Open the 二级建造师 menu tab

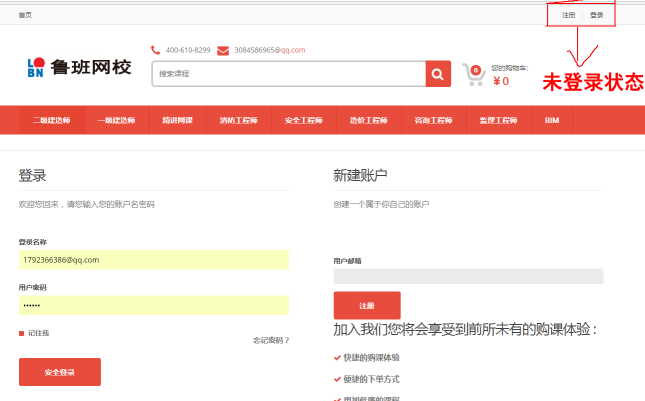pos(51,120)
